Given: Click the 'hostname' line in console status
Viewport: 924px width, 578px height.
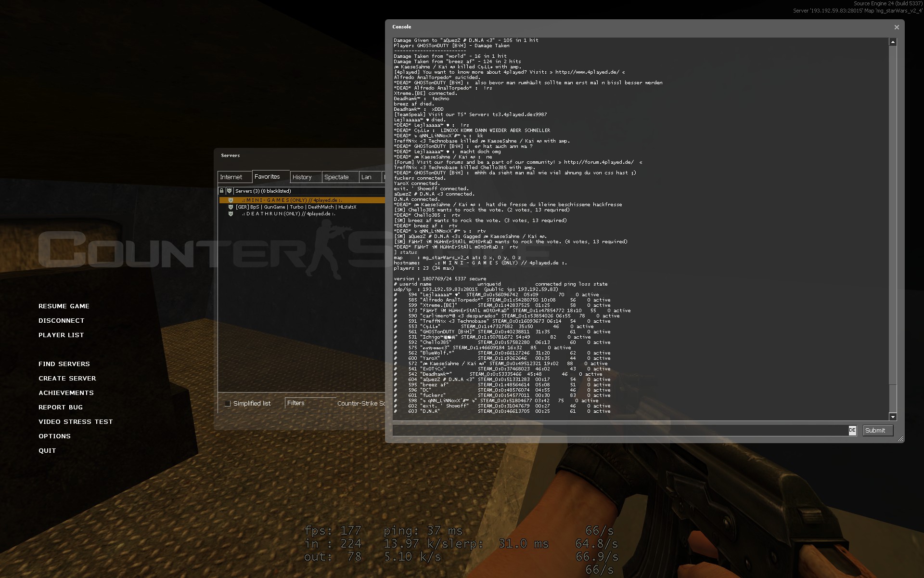Looking at the screenshot, I should tap(480, 263).
